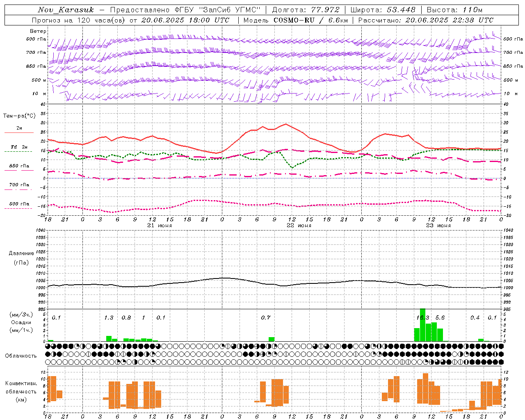Click the 21 июня date label

coord(160,226)
